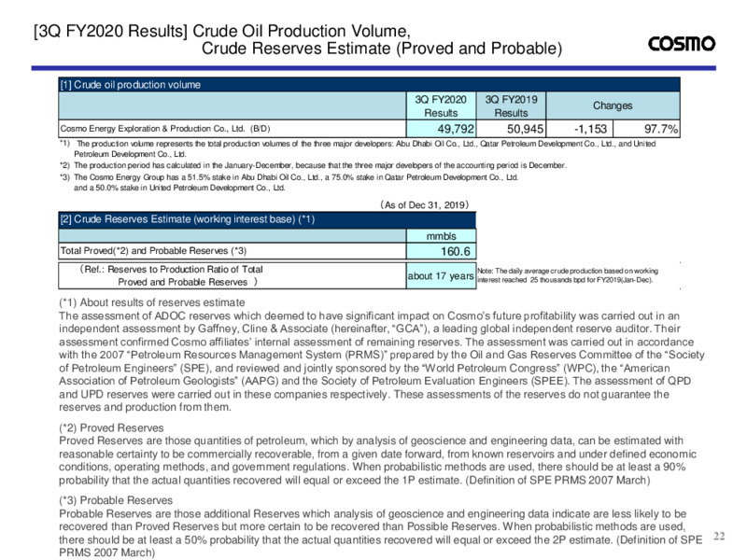
Task: Select the slide title '[3Q FY2020 Results] Crude Oil Production Volume'
Action: click(x=221, y=31)
